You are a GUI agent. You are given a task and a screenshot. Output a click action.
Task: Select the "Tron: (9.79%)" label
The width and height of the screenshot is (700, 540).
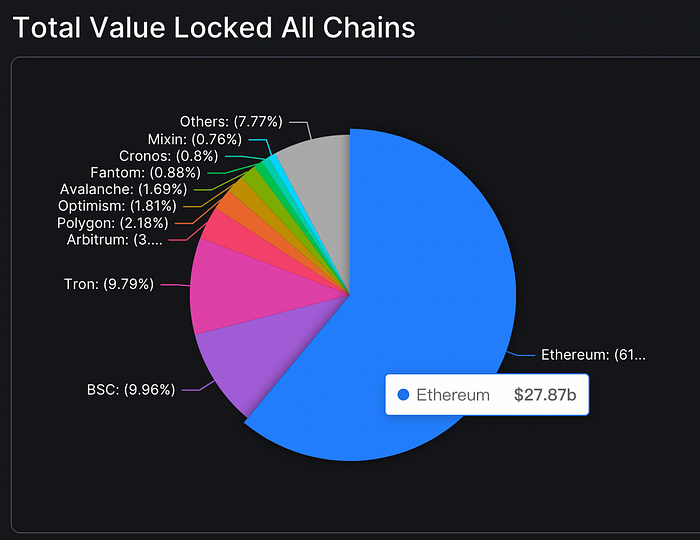coord(109,284)
